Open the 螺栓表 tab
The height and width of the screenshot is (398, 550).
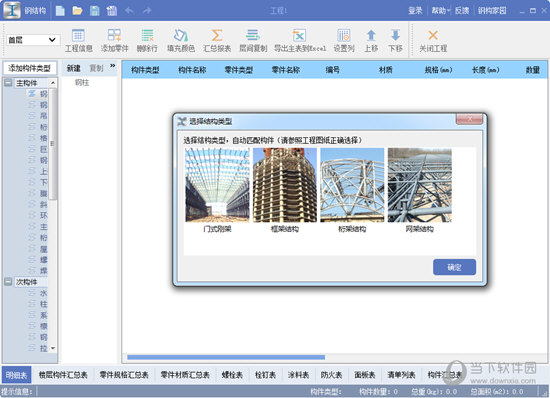click(232, 375)
